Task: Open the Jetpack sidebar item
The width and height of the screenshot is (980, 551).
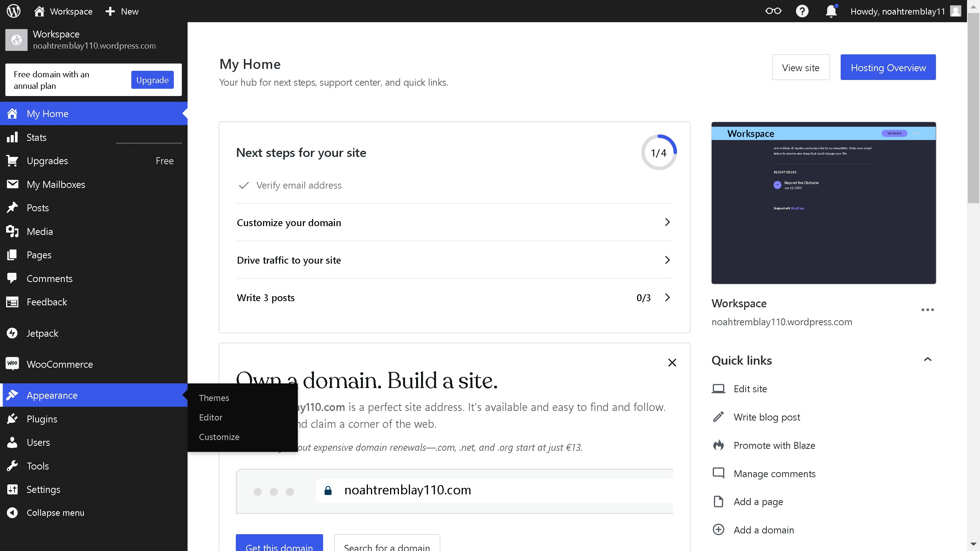Action: pos(42,333)
